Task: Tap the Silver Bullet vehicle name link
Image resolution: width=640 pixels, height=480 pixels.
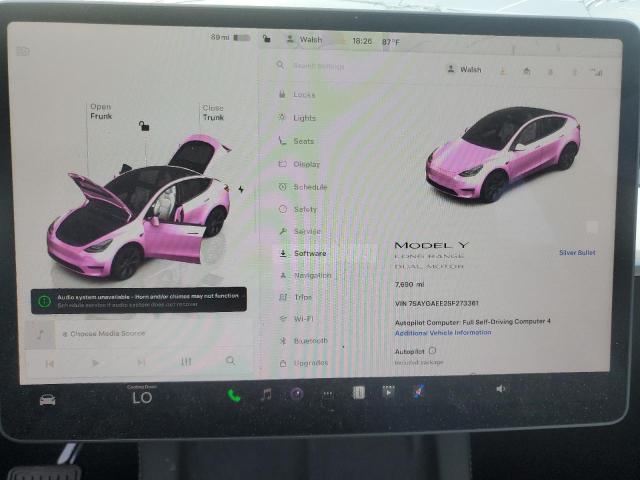Action: (577, 253)
